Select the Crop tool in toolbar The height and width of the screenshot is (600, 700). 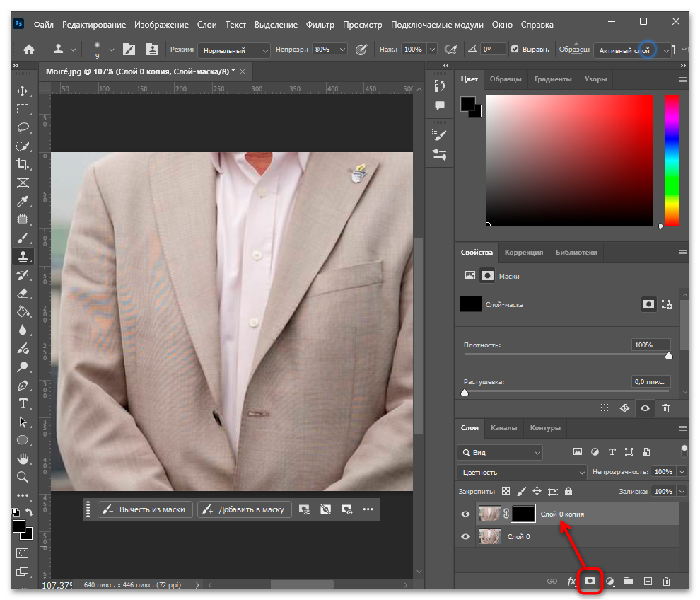click(23, 164)
